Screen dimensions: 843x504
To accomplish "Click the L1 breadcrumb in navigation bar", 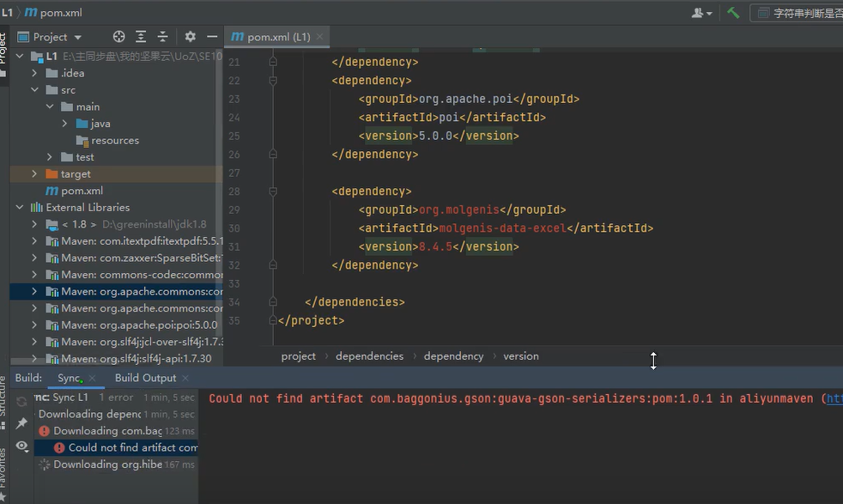I will pyautogui.click(x=7, y=12).
